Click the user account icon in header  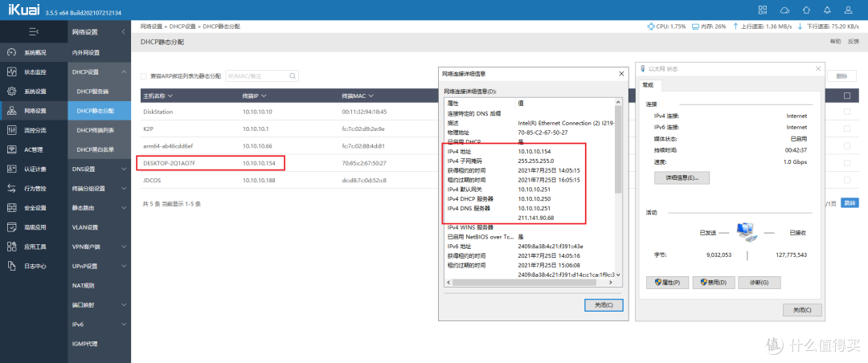click(x=850, y=10)
